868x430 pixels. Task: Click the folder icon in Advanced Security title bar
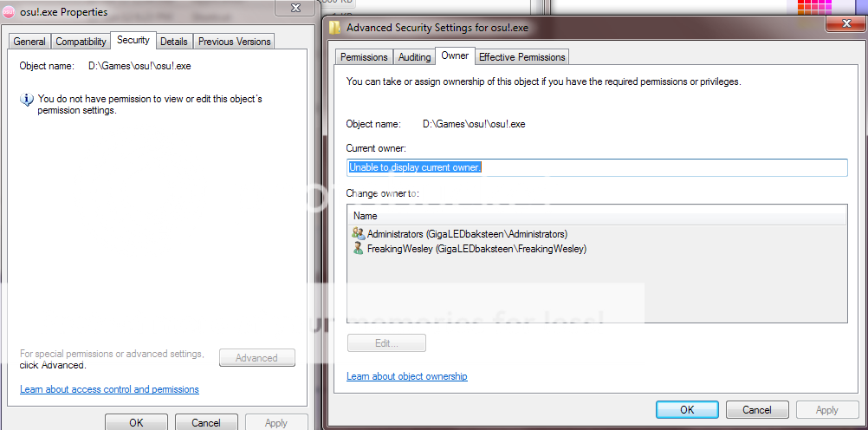(x=335, y=27)
